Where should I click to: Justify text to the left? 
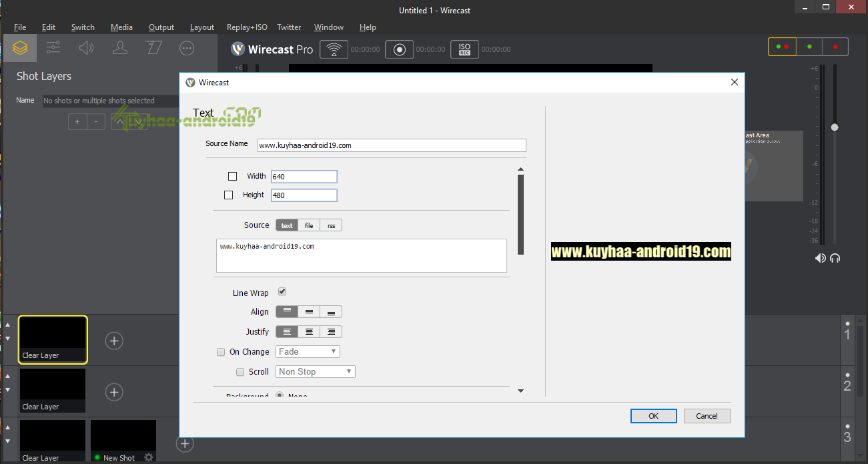click(287, 331)
